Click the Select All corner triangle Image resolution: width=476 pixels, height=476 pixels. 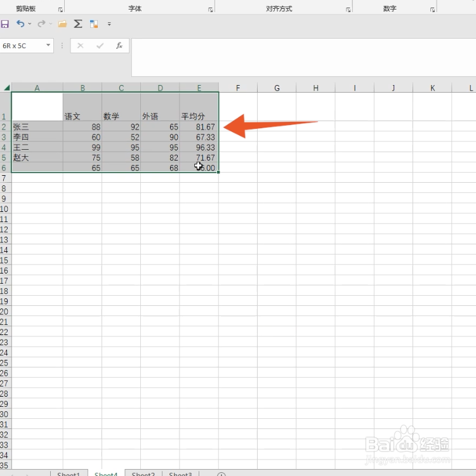[6, 88]
